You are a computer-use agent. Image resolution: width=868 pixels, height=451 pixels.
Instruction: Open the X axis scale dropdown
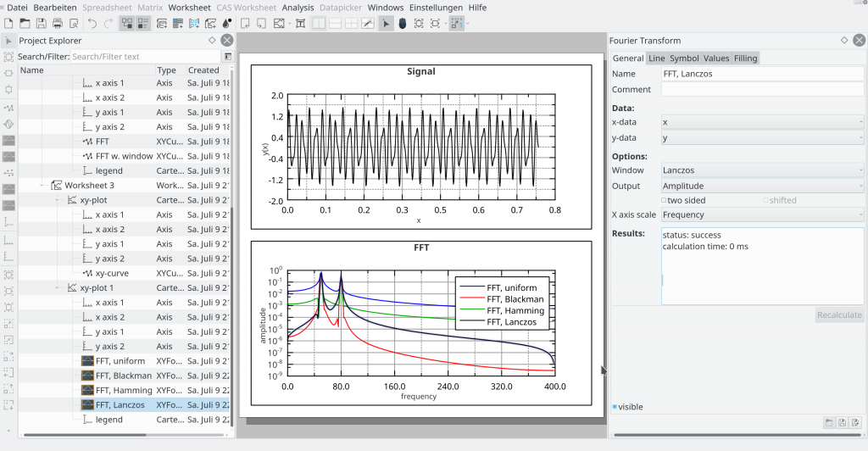(762, 215)
